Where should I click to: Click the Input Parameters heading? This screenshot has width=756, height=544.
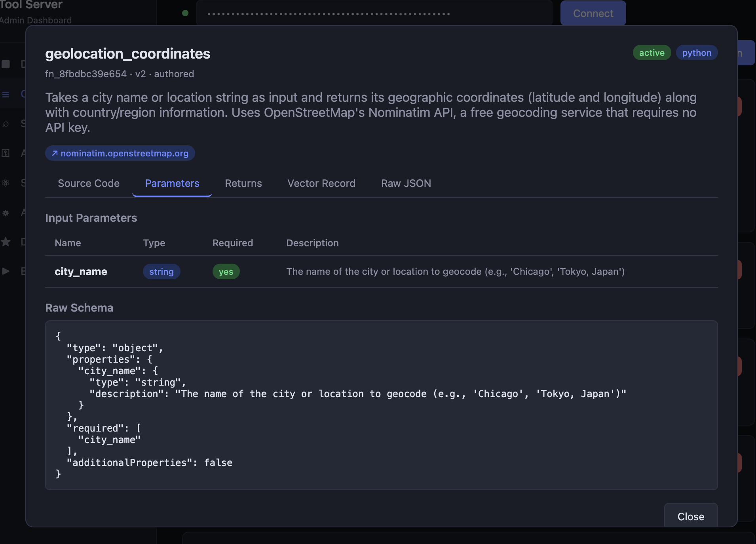point(91,218)
